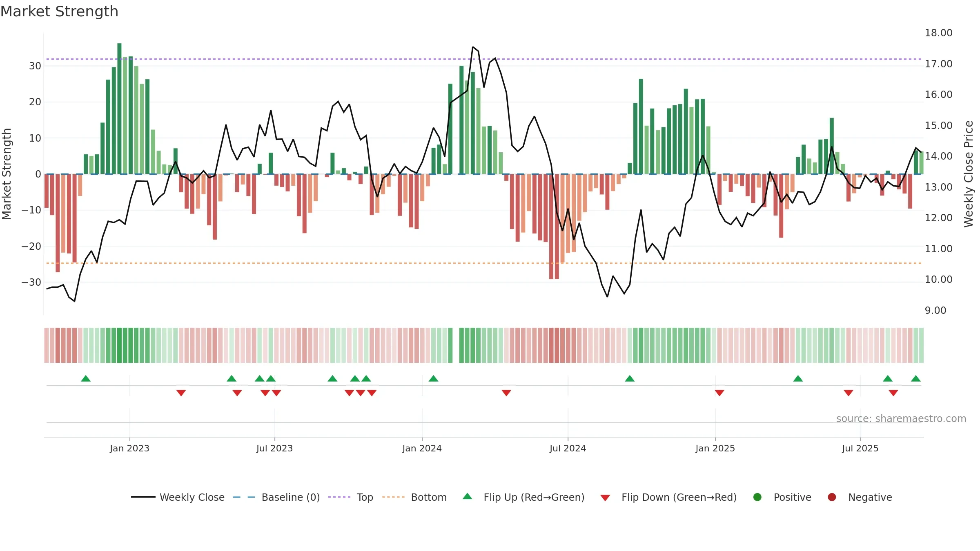Image resolution: width=980 pixels, height=551 pixels.
Task: Select the flip-down triangle just after Jan 2025
Action: coord(719,393)
